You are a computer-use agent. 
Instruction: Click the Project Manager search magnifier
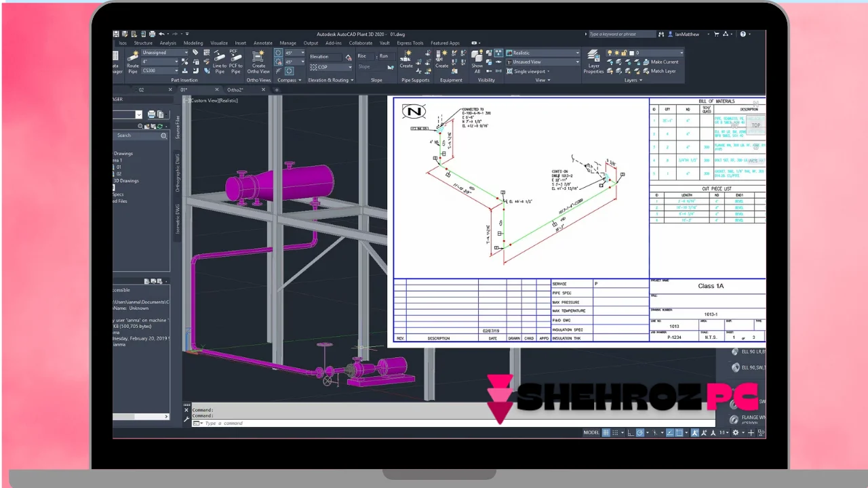click(x=163, y=136)
